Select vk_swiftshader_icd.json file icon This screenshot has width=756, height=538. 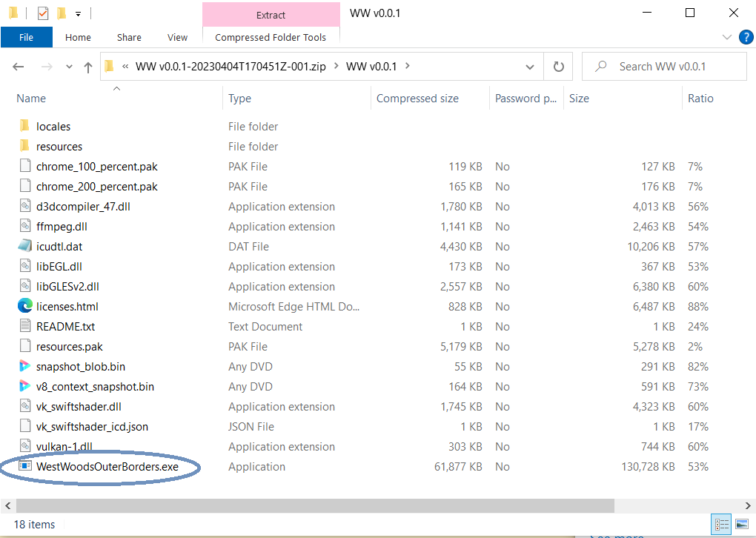coord(25,425)
